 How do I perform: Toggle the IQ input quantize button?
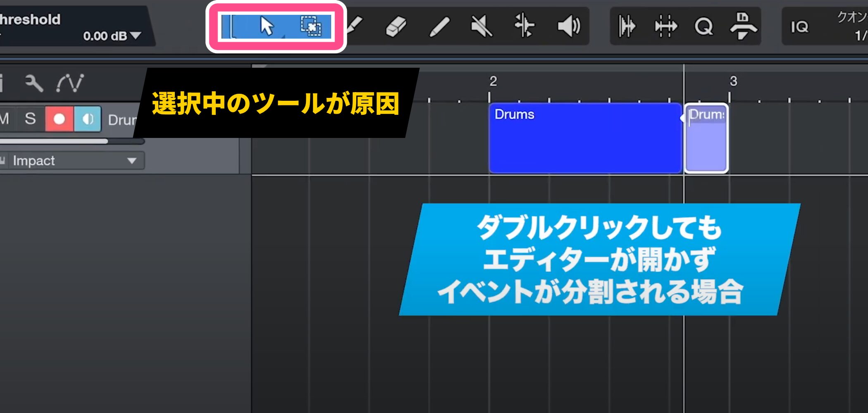tap(799, 27)
